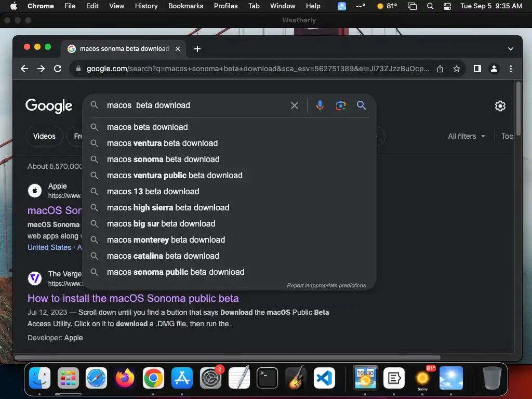Screen dimensions: 532x399
Task: Choose suggestion macos high sierra beta download
Action: [x=229, y=208]
